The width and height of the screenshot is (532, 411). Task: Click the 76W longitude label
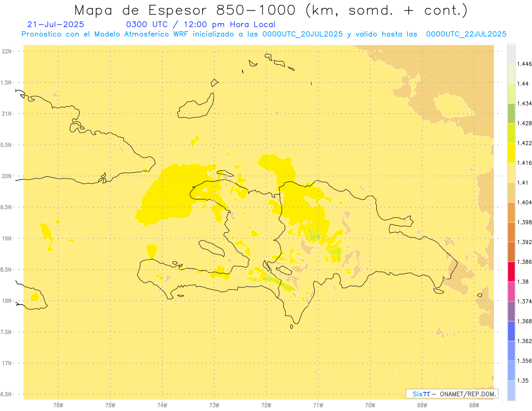pyautogui.click(x=58, y=405)
